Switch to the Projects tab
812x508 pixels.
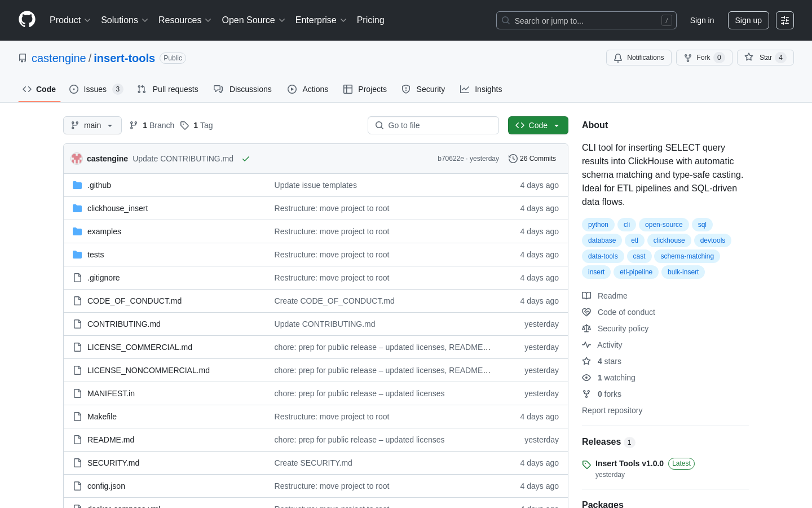tap(365, 89)
